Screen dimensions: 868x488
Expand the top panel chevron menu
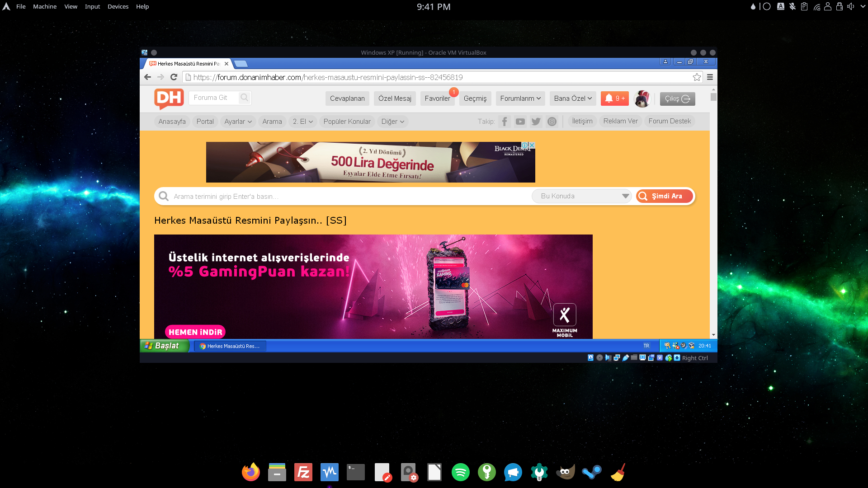point(863,6)
